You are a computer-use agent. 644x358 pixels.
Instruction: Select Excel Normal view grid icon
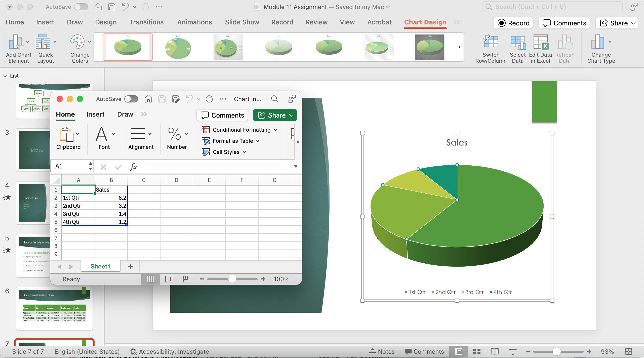point(151,279)
